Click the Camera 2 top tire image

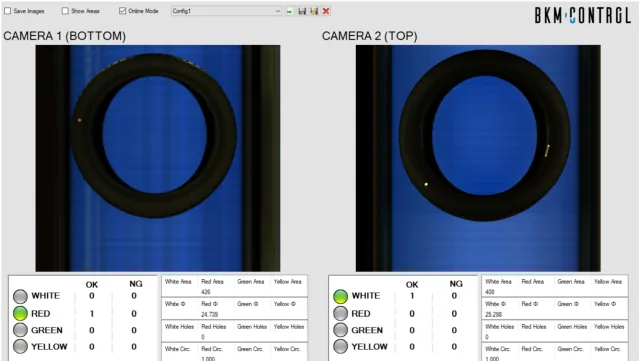478,158
